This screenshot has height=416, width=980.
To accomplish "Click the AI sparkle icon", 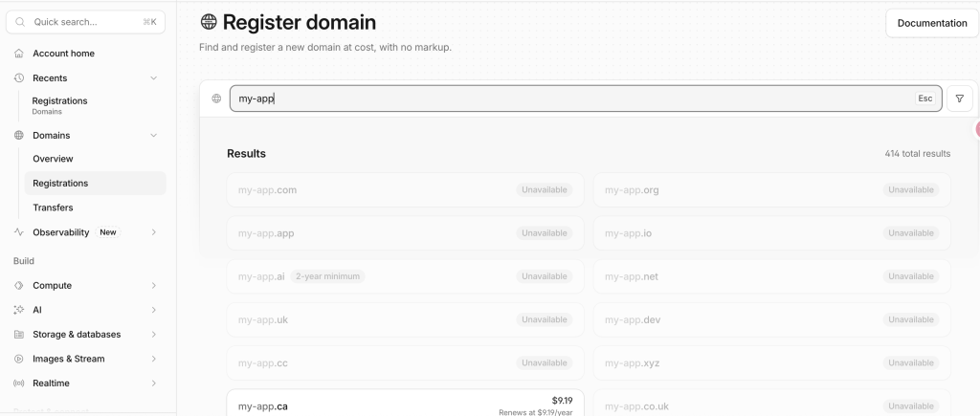I will point(19,310).
